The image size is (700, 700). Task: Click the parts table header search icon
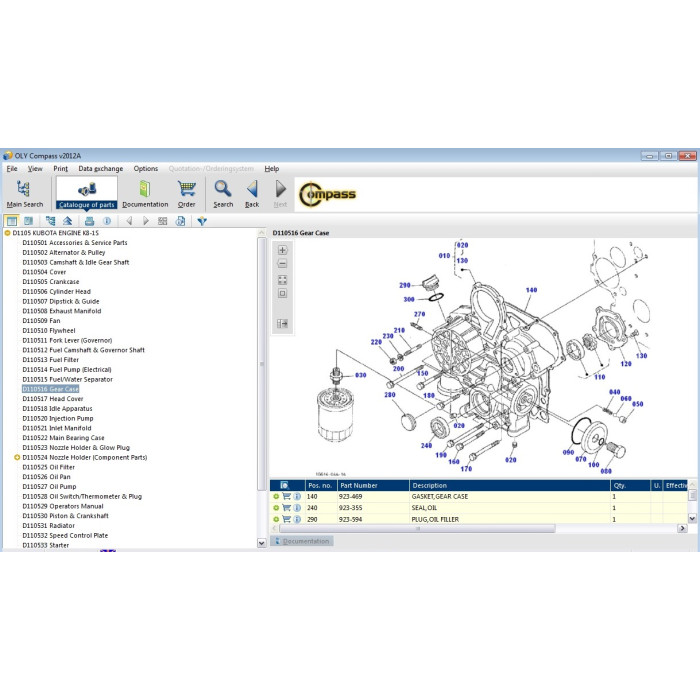pyautogui.click(x=284, y=485)
